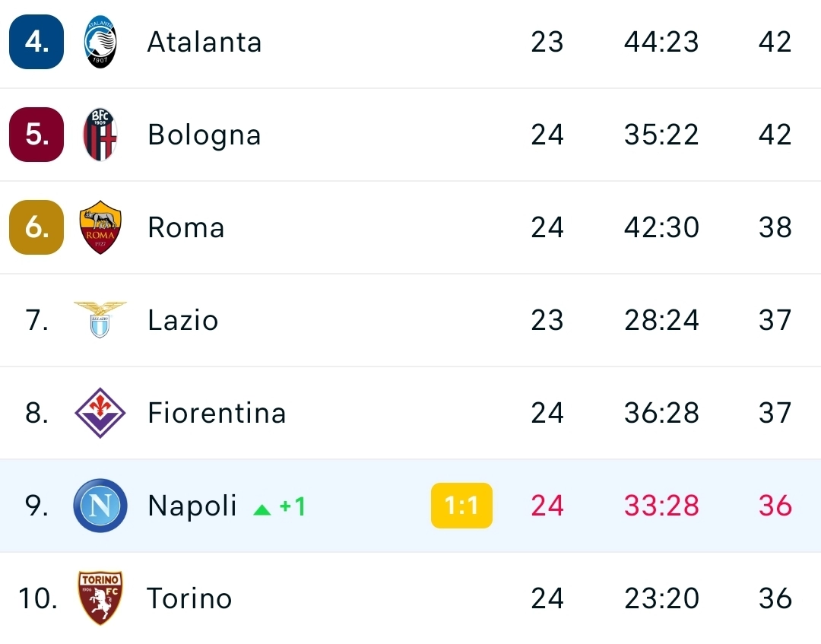This screenshot has height=644, width=821.
Task: Select the Napoli N logo
Action: (100, 506)
